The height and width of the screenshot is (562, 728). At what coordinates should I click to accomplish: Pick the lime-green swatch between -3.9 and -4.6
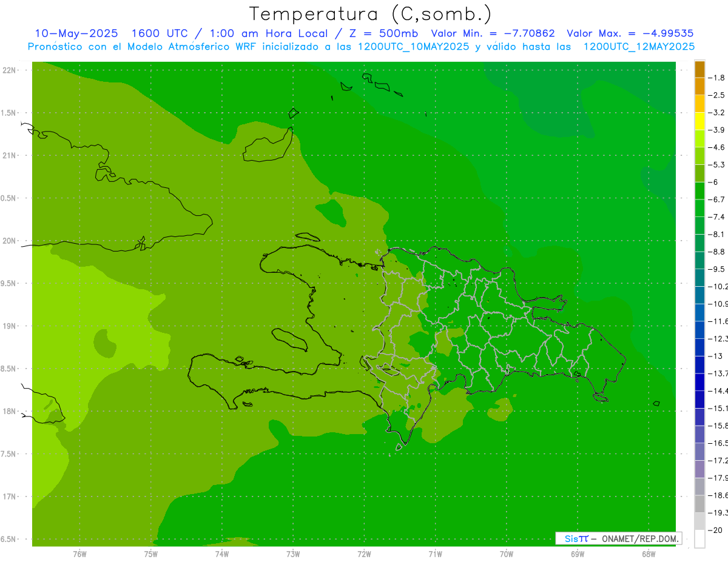[x=699, y=139]
